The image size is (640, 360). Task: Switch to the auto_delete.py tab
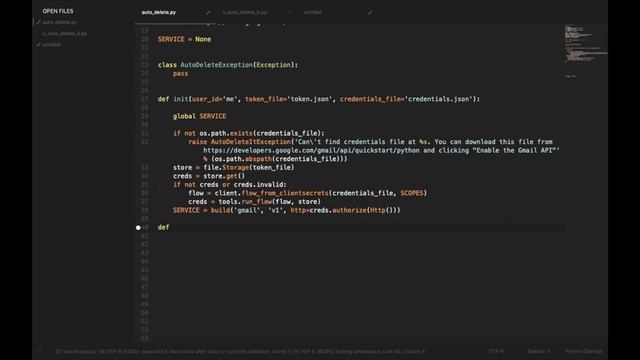[159, 12]
